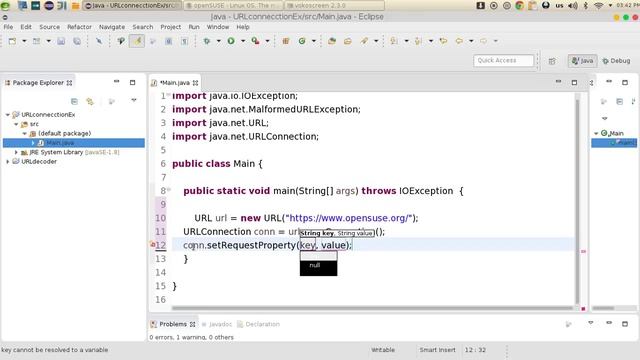Screen dimensions: 640x360
Task: Click the Run Last Tool (external tools) icon
Action: coord(256,41)
